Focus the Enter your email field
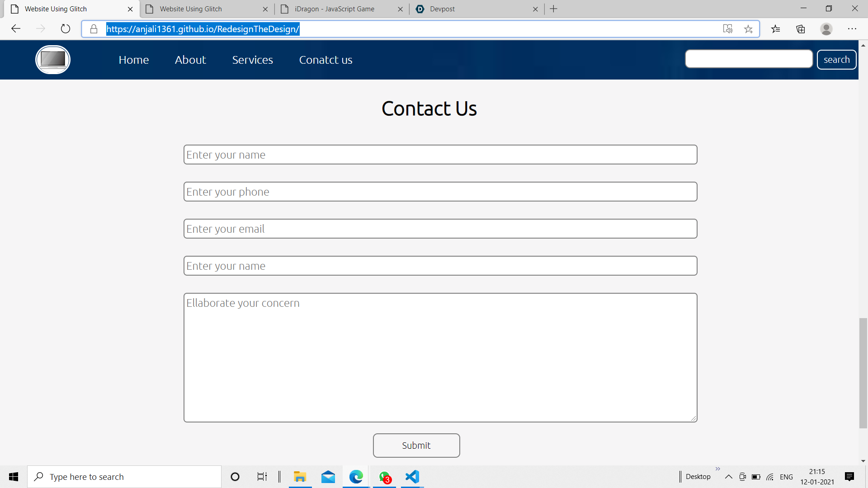 [x=440, y=229]
